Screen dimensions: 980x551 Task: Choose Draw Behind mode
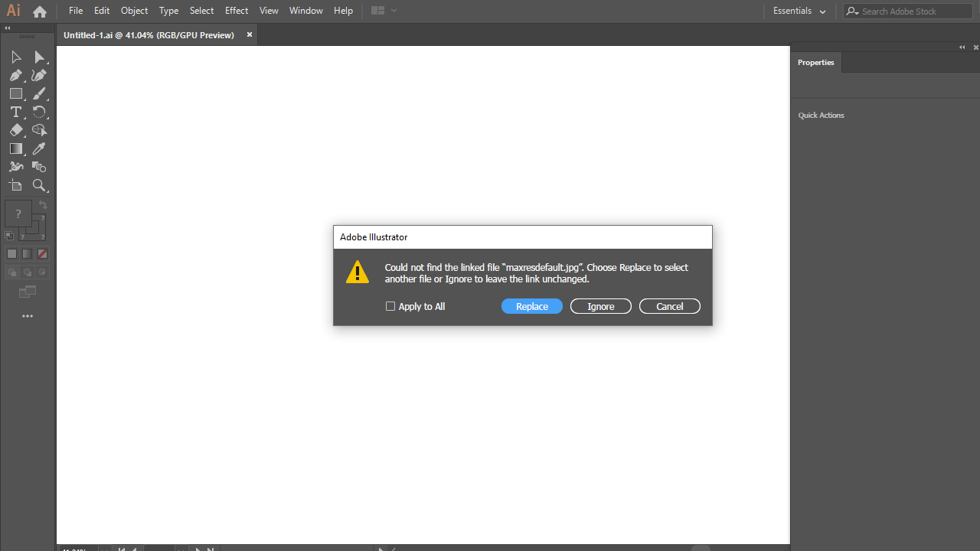click(28, 272)
